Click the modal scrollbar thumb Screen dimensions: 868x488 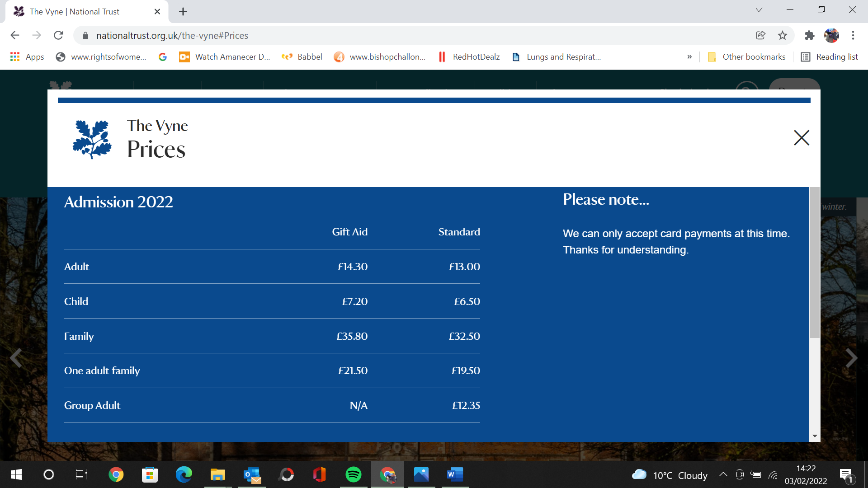(815, 263)
